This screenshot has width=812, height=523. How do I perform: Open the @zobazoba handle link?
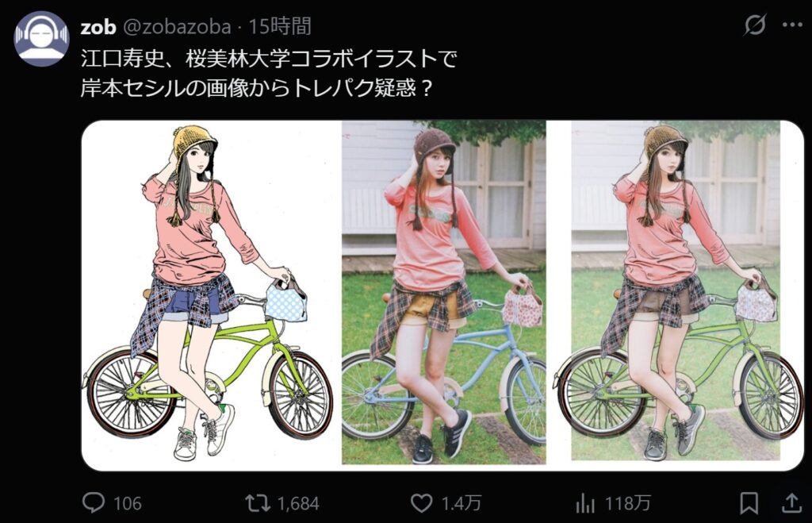tap(177, 26)
